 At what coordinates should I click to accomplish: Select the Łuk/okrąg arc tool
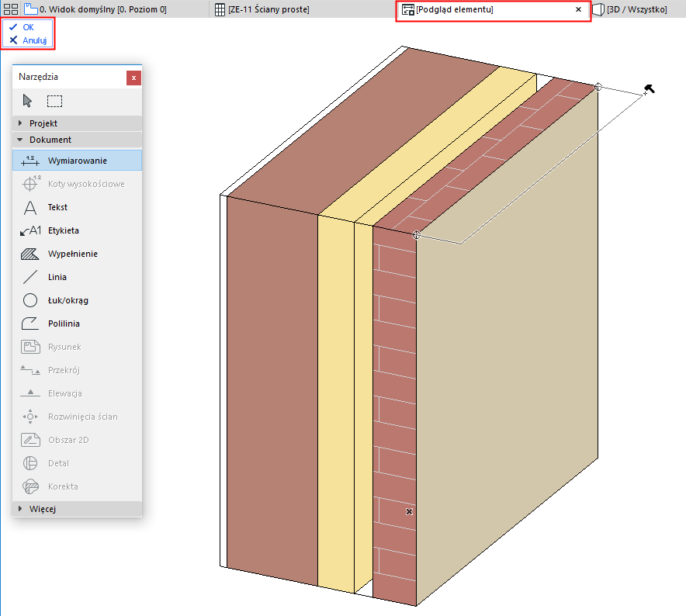[78, 300]
